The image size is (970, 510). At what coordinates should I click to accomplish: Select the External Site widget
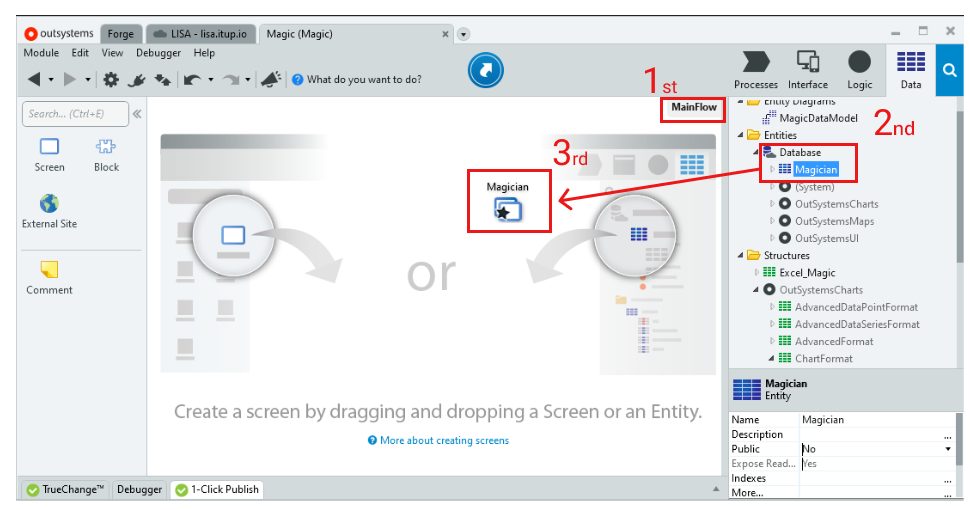click(49, 212)
